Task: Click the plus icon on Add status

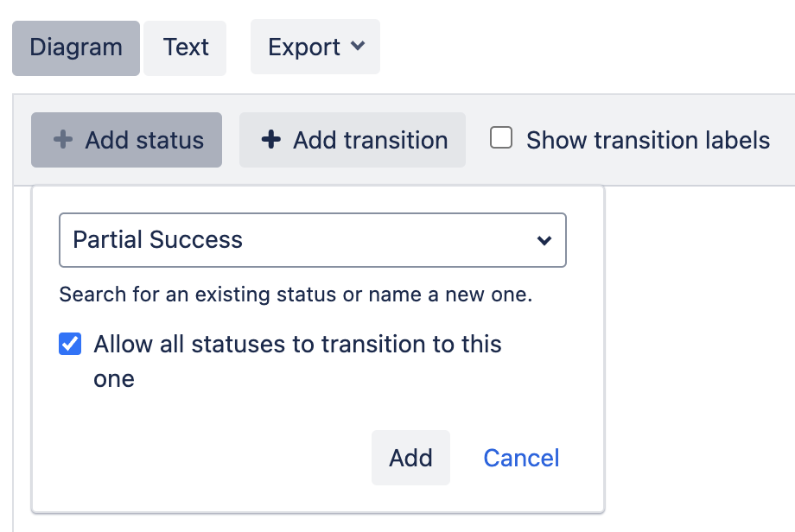Action: point(63,140)
